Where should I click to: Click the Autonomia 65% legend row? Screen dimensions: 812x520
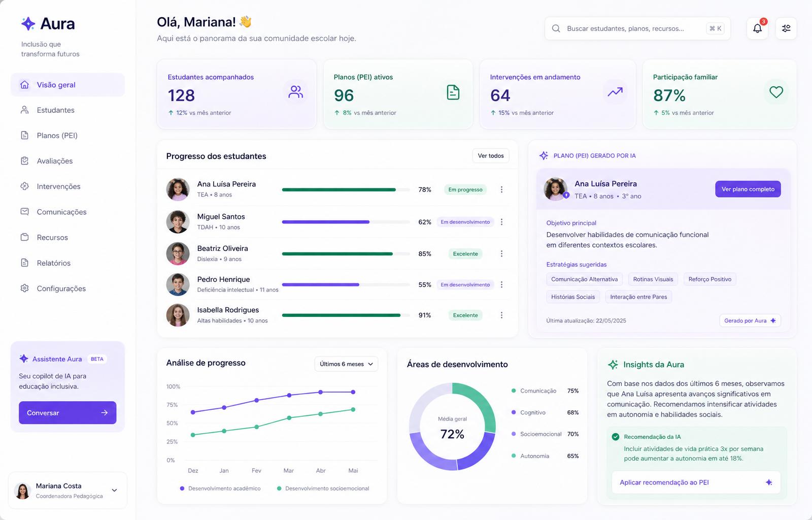[x=545, y=456]
